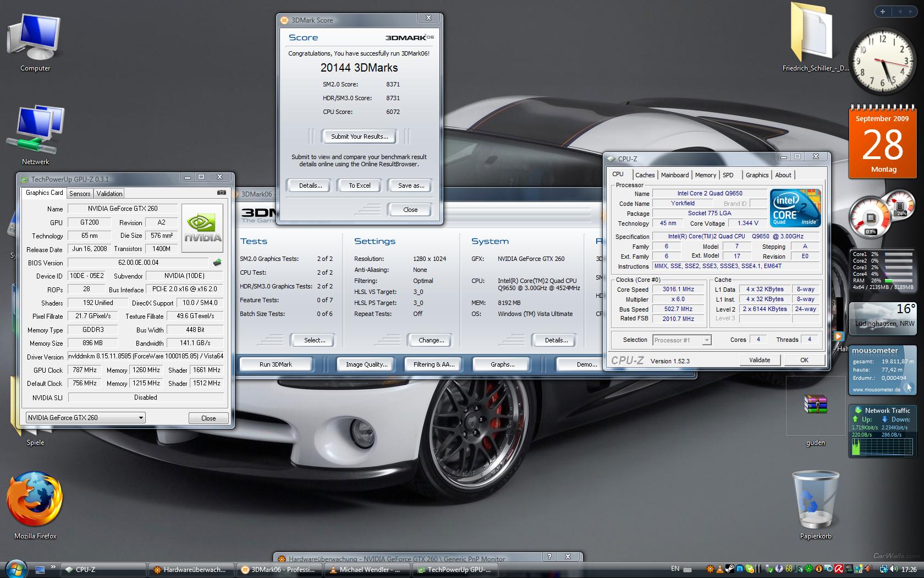Open the guden WinRAR archive icon
The width and height of the screenshot is (924, 578).
(815, 405)
